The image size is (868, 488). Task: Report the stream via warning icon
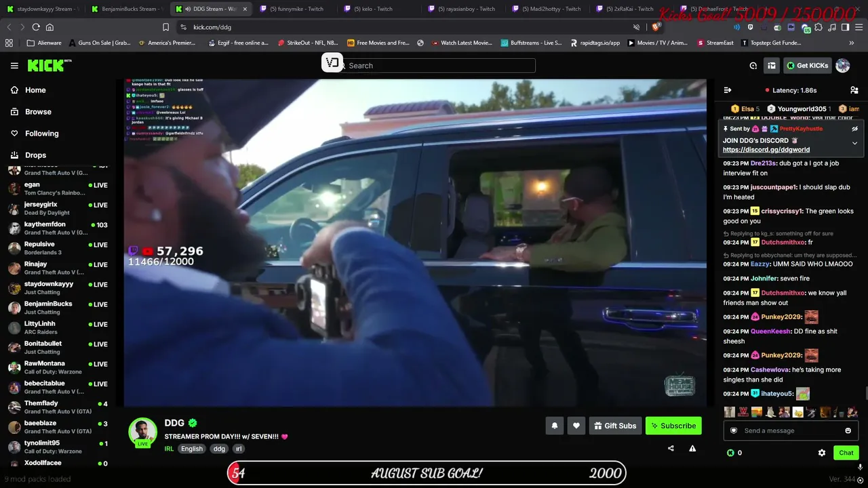coord(692,448)
